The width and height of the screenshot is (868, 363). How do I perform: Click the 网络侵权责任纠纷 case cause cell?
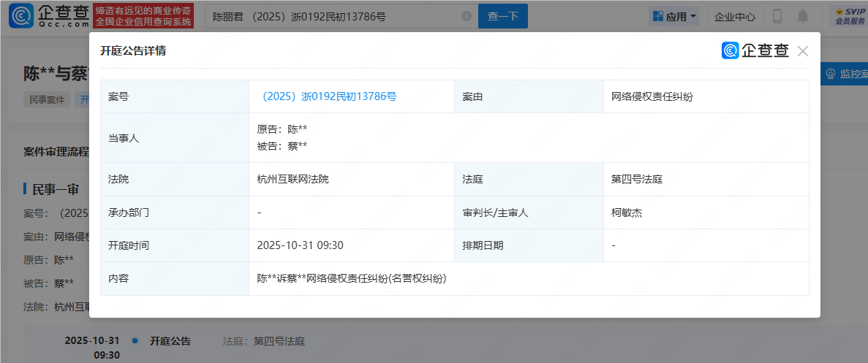click(652, 96)
